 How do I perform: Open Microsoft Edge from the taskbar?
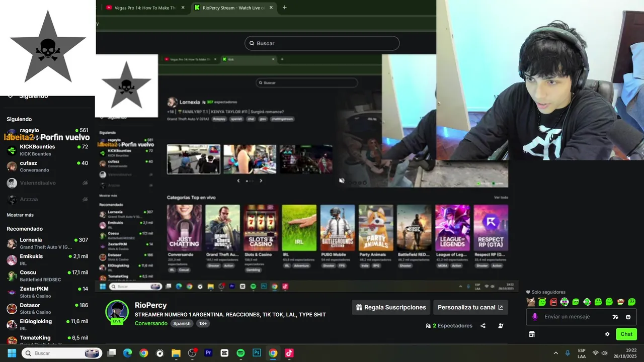tap(128, 353)
